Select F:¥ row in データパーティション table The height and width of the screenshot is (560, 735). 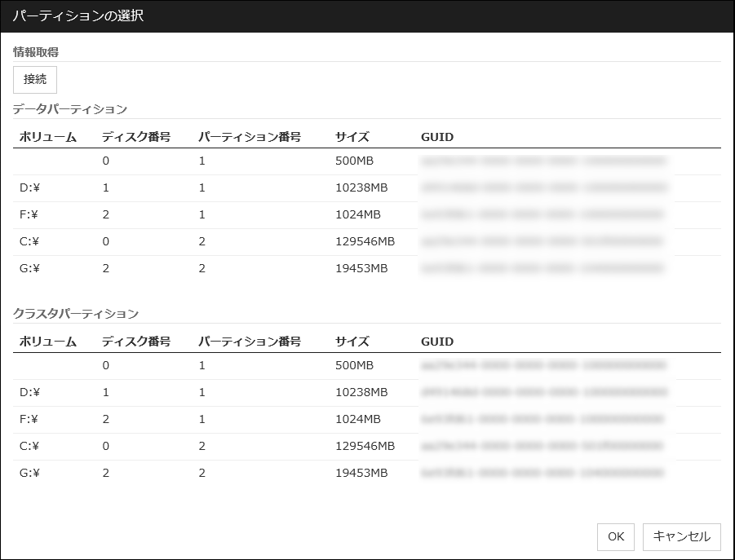pyautogui.click(x=30, y=215)
